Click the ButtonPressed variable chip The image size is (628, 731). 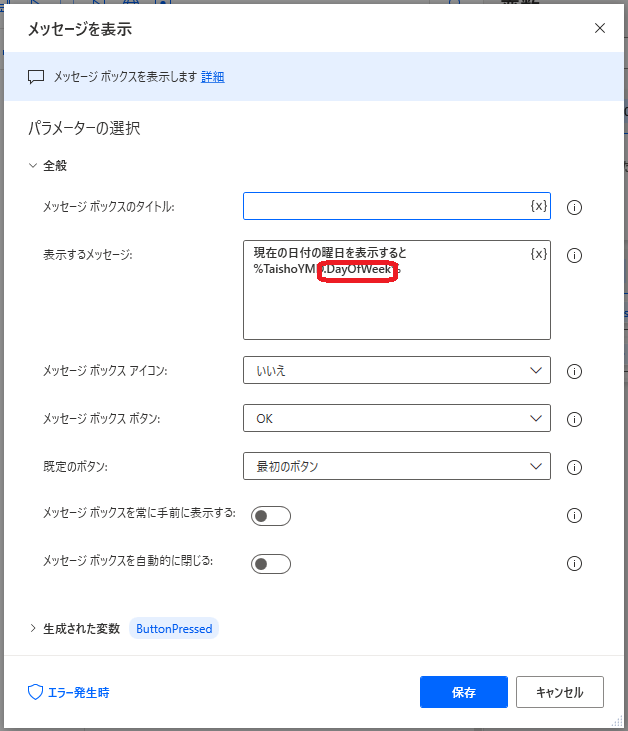tap(174, 629)
